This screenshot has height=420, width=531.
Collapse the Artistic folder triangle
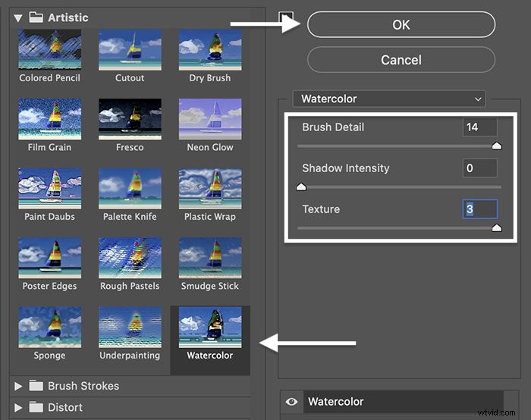(18, 18)
